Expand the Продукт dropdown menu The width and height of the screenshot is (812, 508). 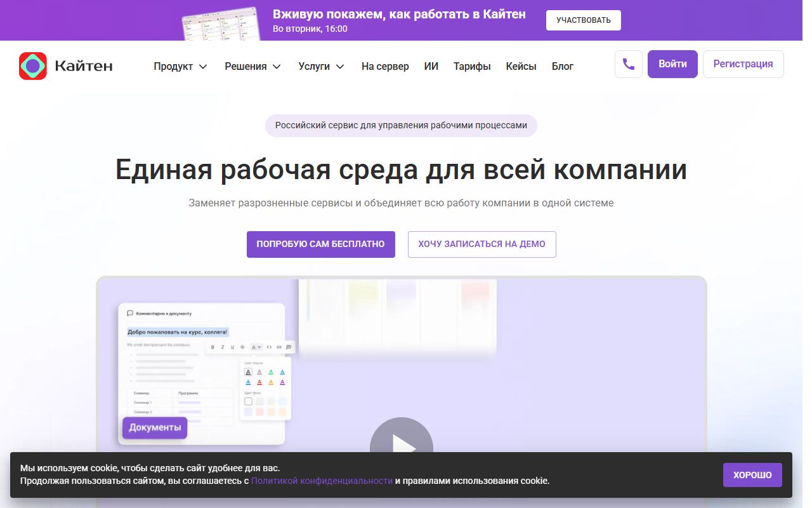(181, 66)
